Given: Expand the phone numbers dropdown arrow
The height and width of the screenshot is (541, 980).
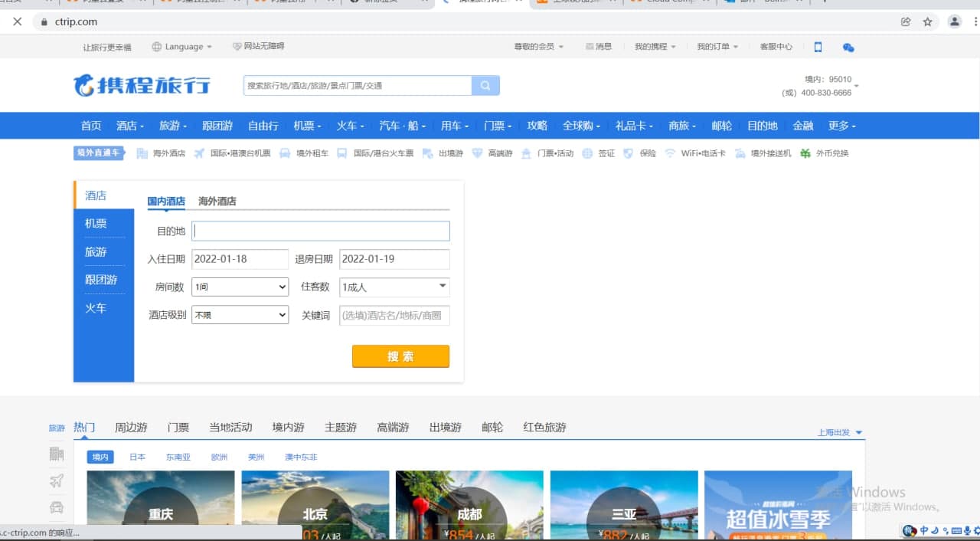Looking at the screenshot, I should 857,85.
